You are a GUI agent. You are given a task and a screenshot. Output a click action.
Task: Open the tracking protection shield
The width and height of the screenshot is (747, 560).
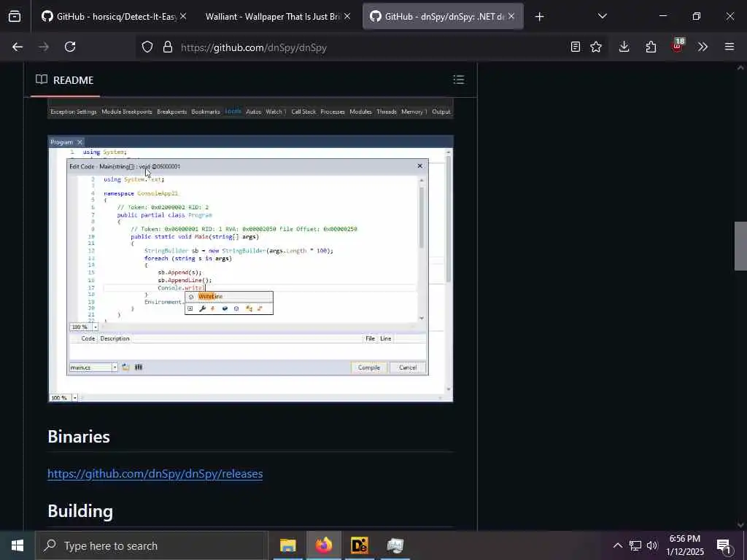[147, 47]
